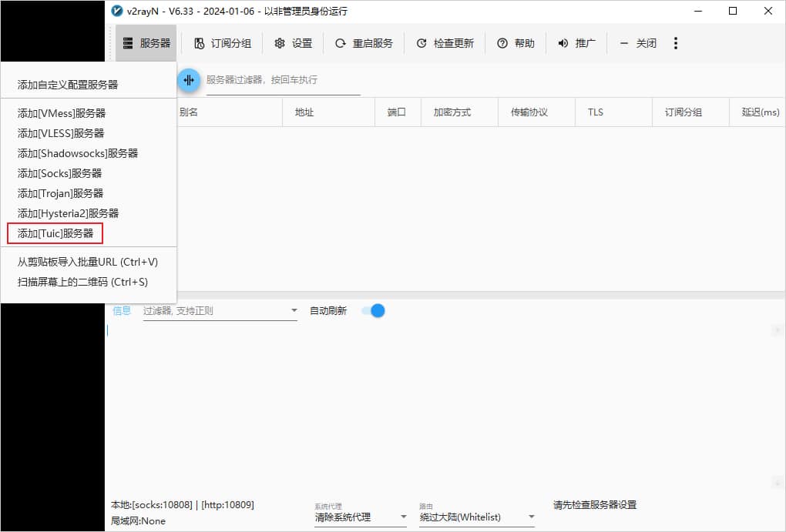Image resolution: width=786 pixels, height=532 pixels.
Task: Switch to the 信息 tab
Action: 122,310
